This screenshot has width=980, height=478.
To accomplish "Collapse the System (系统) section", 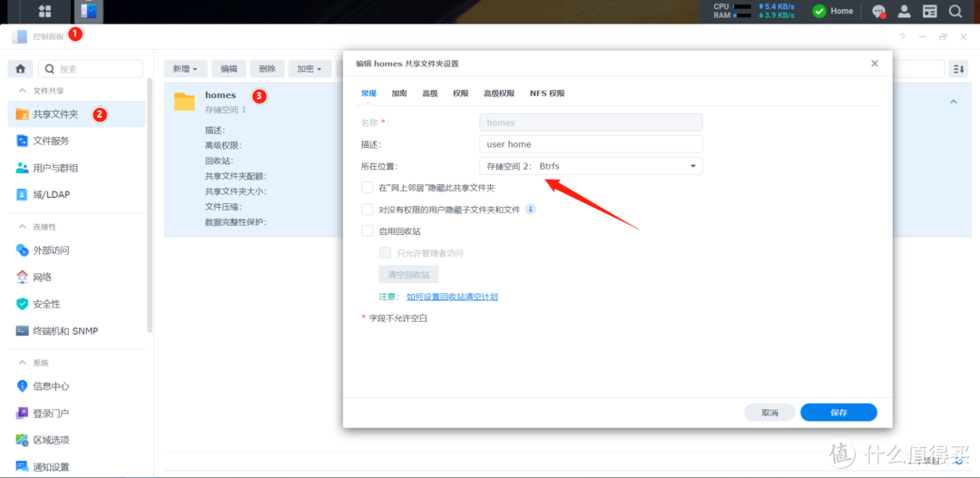I will coord(23,363).
